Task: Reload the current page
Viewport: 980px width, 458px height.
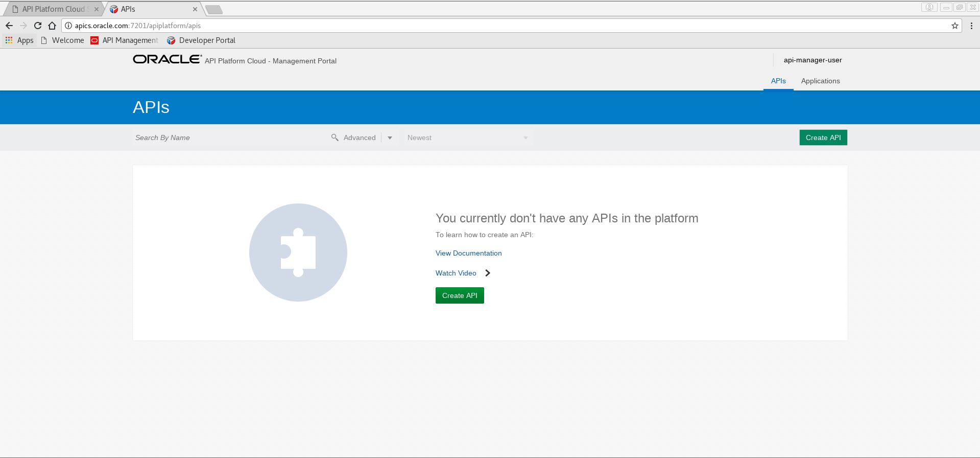Action: coord(38,26)
